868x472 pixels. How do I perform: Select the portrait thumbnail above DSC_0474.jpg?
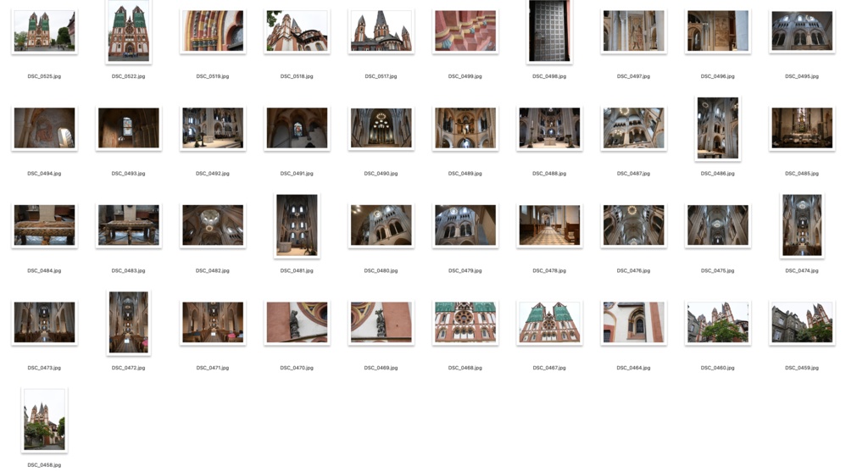tap(802, 225)
